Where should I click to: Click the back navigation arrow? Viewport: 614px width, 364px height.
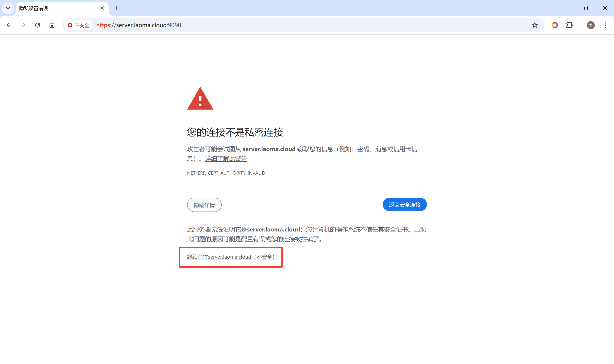click(x=9, y=25)
